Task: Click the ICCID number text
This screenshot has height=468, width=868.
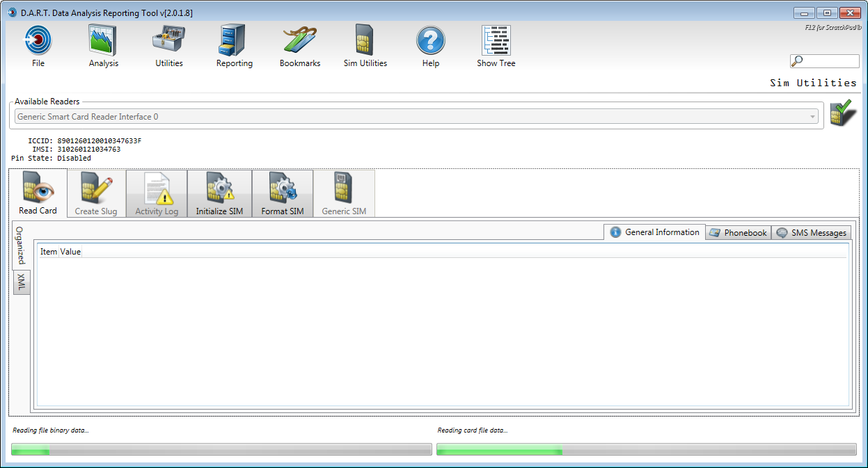Action: tap(100, 141)
